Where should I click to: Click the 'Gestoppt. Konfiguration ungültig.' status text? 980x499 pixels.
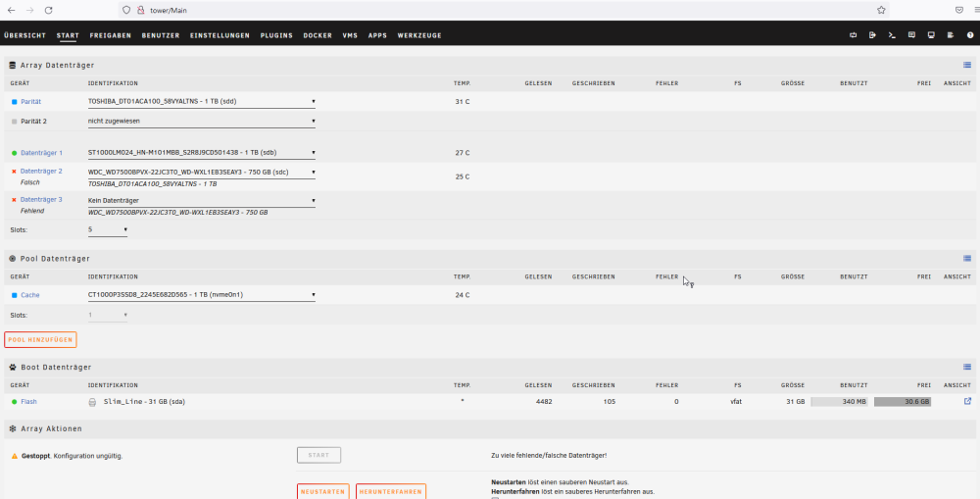pos(72,456)
